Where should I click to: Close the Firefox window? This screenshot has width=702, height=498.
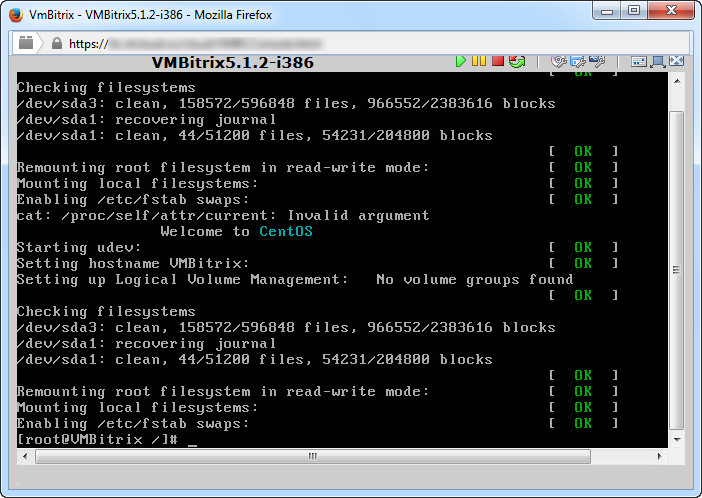tap(671, 11)
